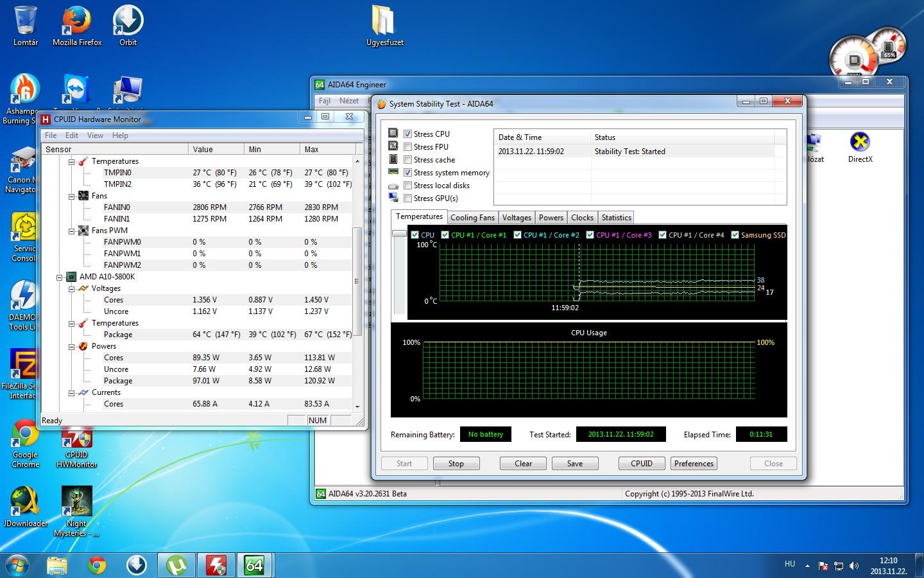Click the CPUID button
This screenshot has height=578, width=924.
click(x=642, y=463)
